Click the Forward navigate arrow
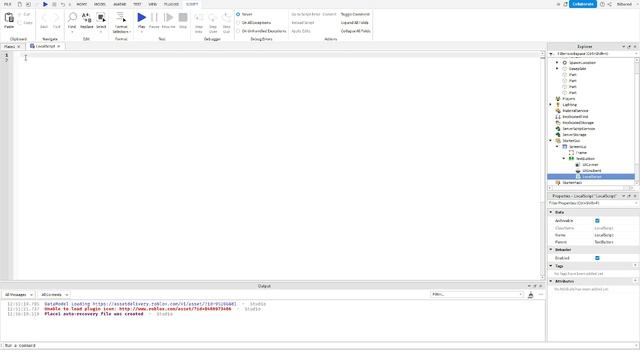This screenshot has width=640, height=360. [56, 18]
